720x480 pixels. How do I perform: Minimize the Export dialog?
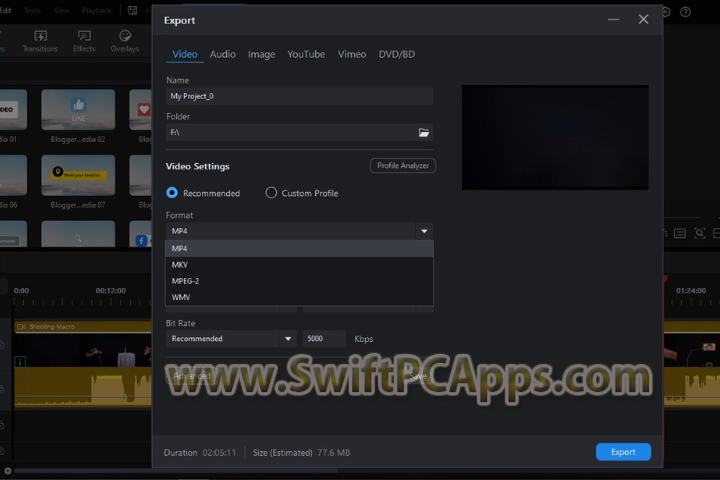pyautogui.click(x=613, y=19)
